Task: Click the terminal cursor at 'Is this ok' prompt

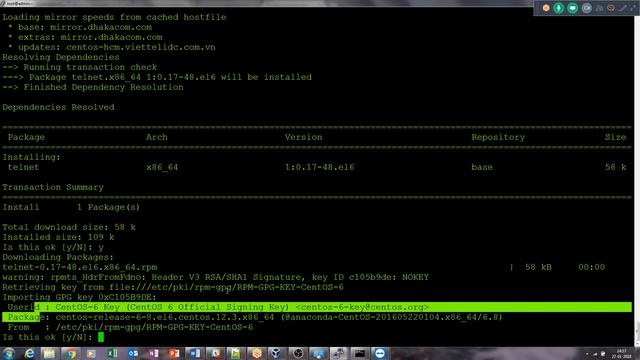Action: pos(101,337)
